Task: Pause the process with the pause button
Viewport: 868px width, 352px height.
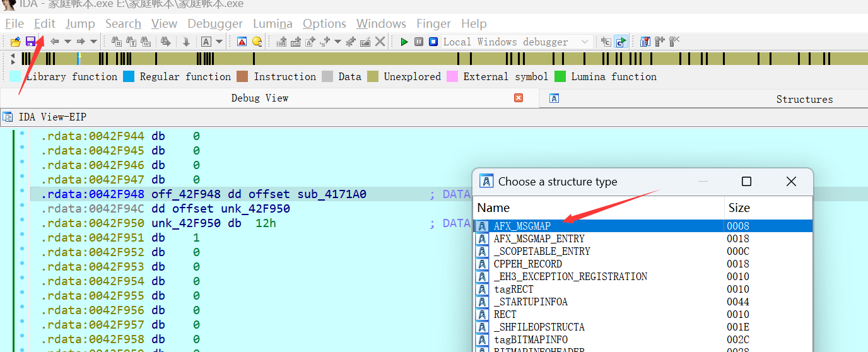Action: coord(419,42)
